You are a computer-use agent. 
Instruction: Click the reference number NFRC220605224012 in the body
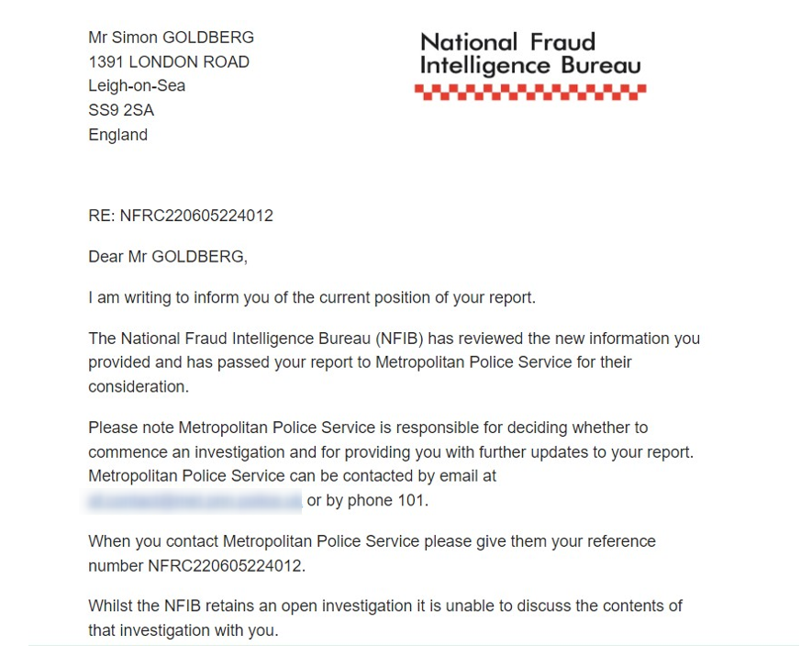pos(225,566)
